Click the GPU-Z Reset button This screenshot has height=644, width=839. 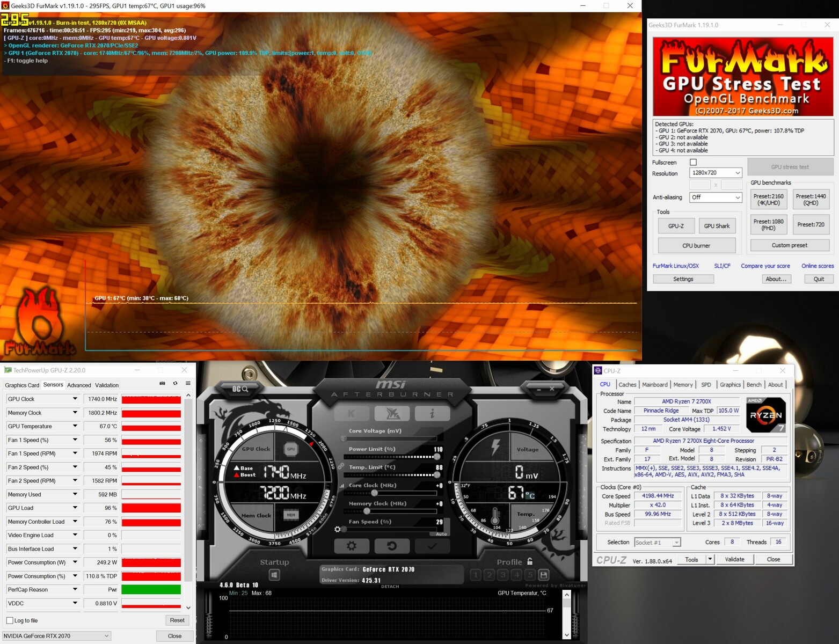[x=177, y=620]
